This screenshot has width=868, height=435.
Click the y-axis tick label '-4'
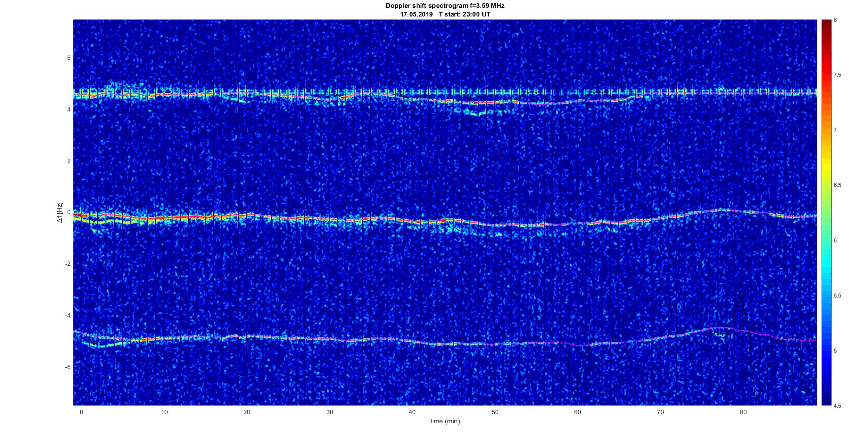pyautogui.click(x=68, y=315)
